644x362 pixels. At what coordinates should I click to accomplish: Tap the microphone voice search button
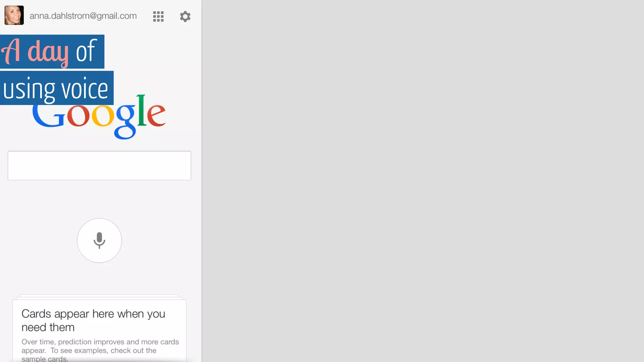tap(99, 240)
